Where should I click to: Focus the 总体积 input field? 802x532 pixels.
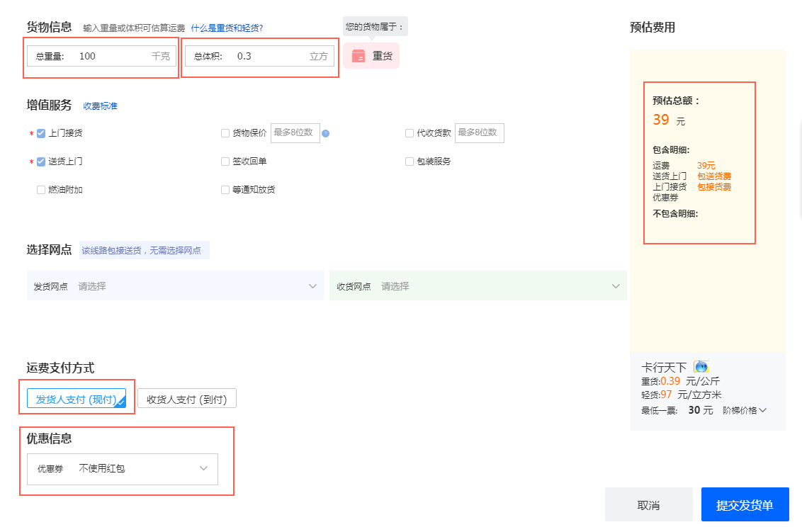tap(259, 56)
